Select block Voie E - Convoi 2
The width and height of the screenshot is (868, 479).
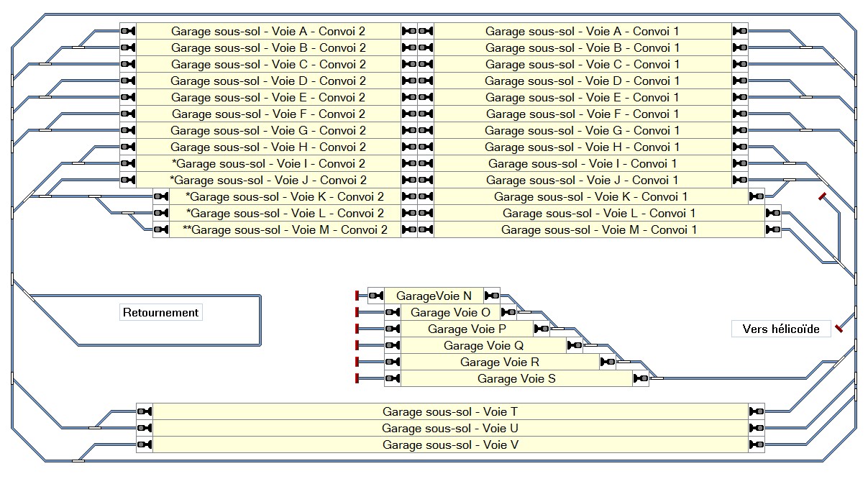pos(268,97)
